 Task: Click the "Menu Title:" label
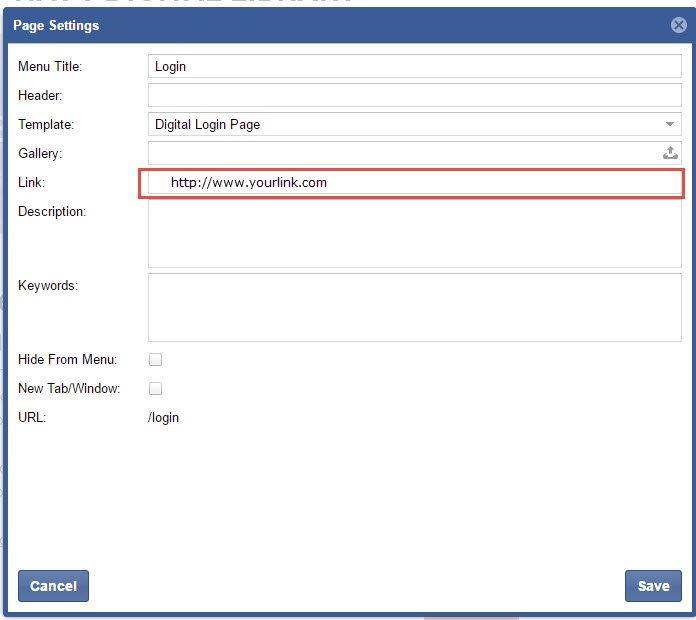tap(50, 67)
